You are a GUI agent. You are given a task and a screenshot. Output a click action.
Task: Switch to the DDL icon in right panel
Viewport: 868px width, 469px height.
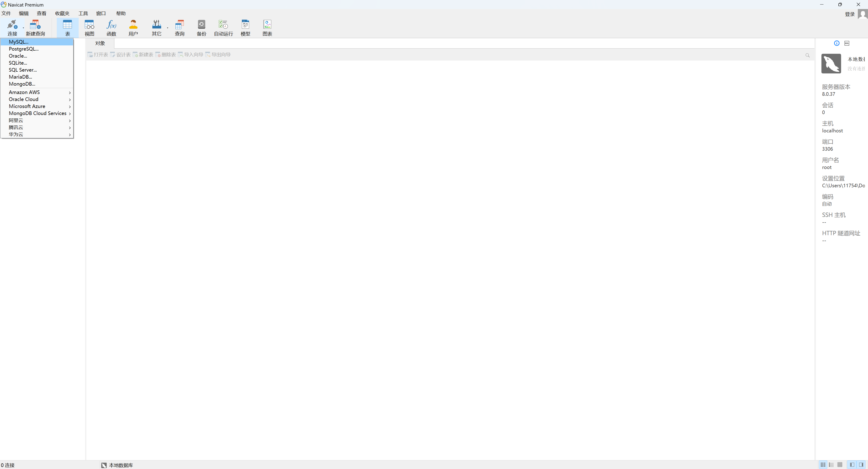click(x=847, y=43)
